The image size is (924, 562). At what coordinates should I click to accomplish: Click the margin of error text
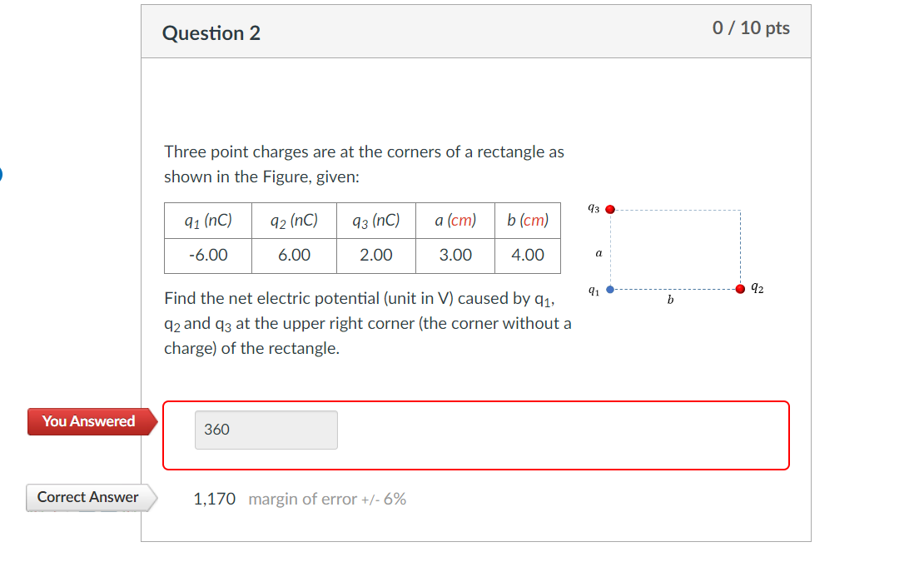pos(326,499)
